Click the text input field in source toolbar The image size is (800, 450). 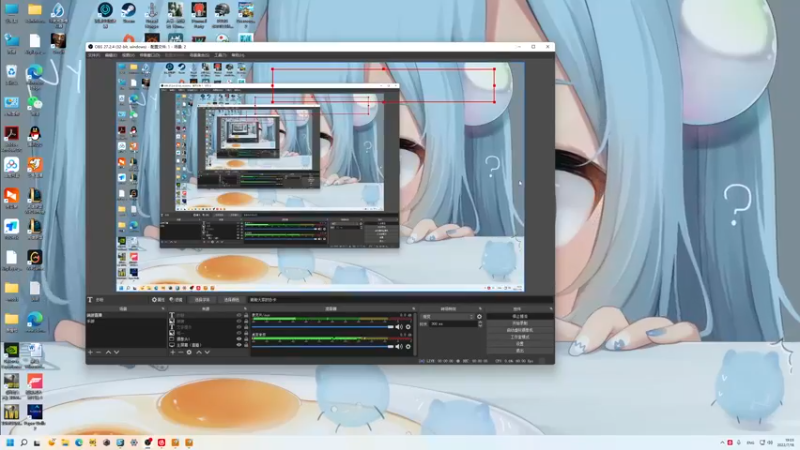click(399, 299)
